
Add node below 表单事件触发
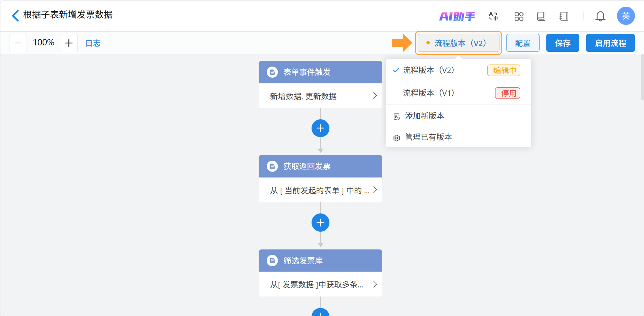(320, 128)
